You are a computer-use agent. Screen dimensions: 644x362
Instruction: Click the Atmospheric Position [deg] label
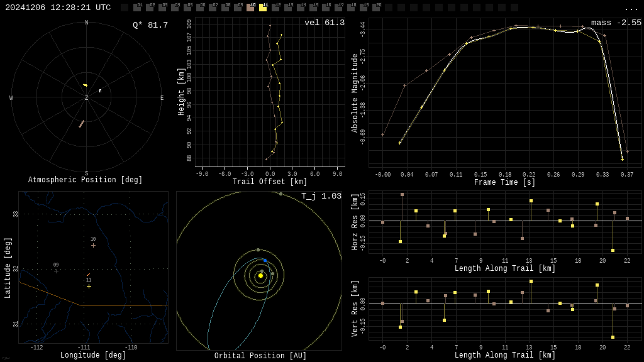point(85,179)
